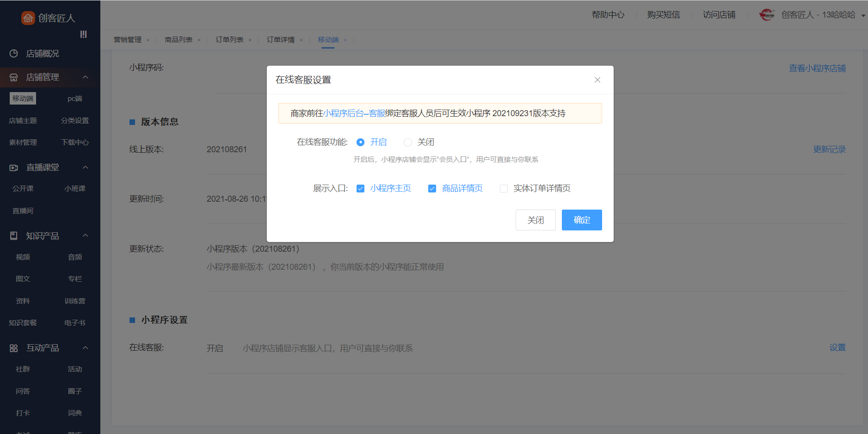This screenshot has height=434, width=868.
Task: Click the 互动产品 grid icon
Action: tap(14, 348)
